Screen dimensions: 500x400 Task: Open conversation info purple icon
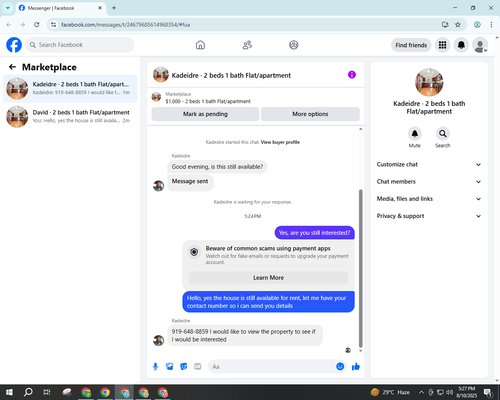(352, 75)
